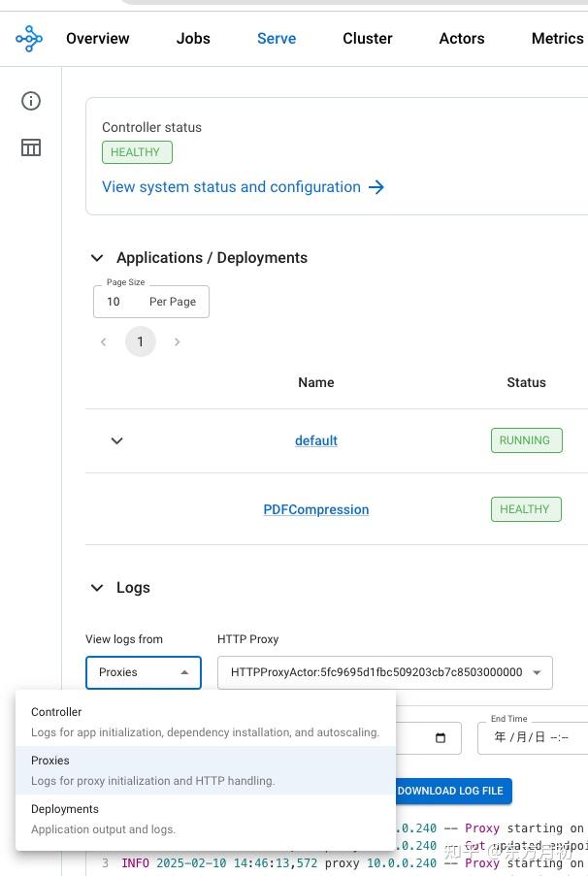
Task: Open the PDFCompression deployment link
Action: 315,509
